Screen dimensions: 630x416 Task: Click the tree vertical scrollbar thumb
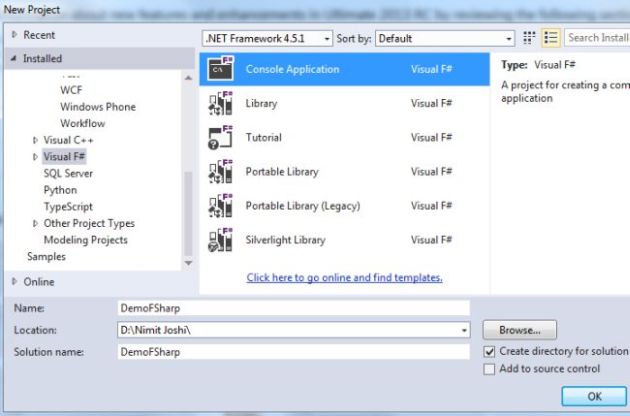click(188, 213)
